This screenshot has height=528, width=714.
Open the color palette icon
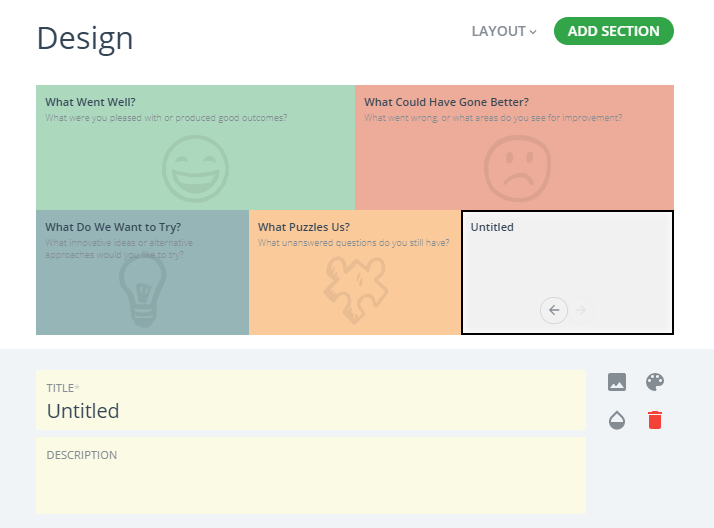655,382
